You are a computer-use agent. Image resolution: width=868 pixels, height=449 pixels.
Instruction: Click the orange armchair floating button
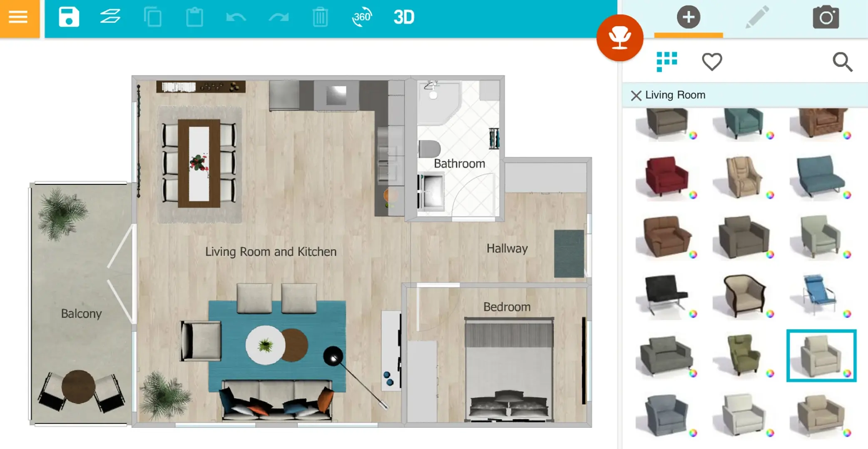point(620,38)
